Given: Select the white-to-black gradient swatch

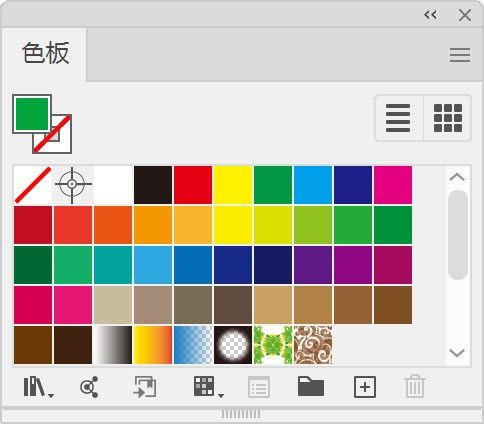Looking at the screenshot, I should (113, 345).
